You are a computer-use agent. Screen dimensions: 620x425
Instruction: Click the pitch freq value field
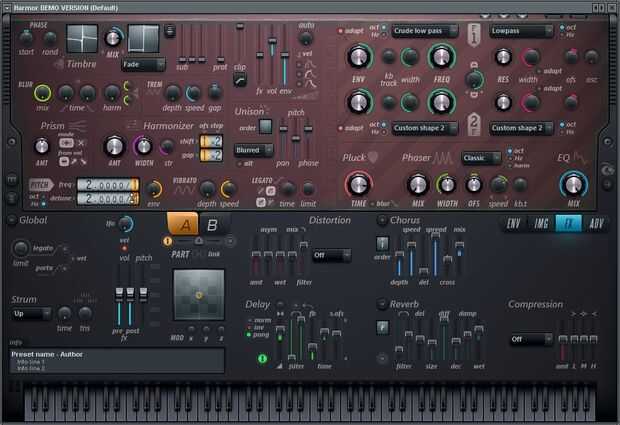click(108, 185)
